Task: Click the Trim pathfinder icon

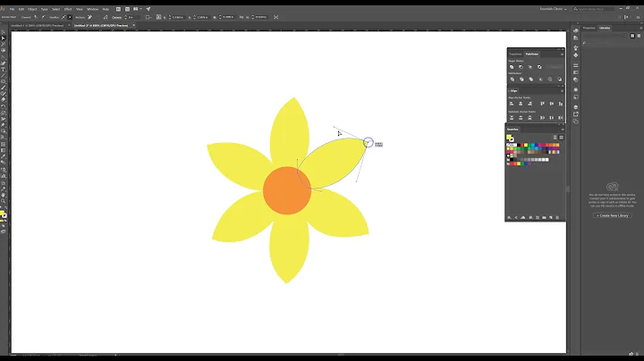Action: (521, 80)
